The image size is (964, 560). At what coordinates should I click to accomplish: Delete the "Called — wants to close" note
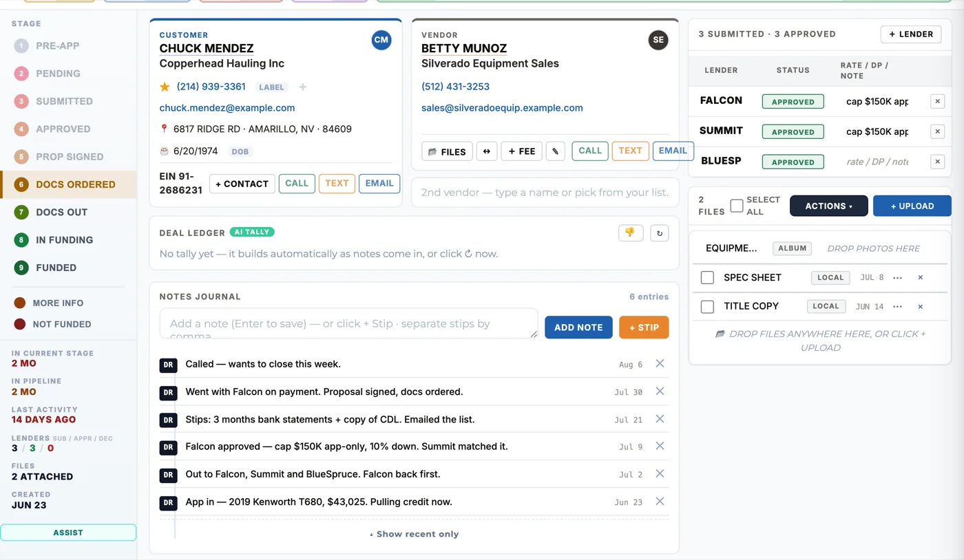[660, 364]
